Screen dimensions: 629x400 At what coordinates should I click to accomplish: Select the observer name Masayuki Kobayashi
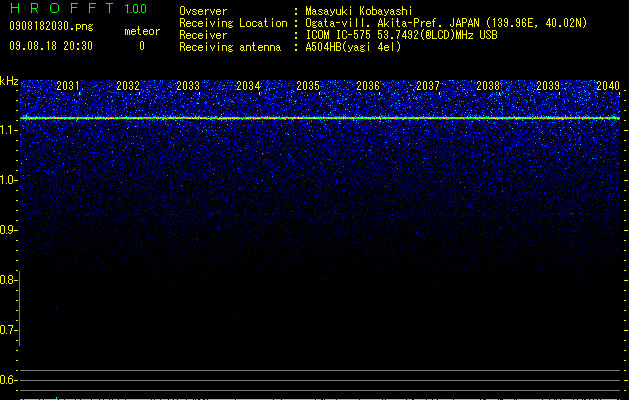pyautogui.click(x=359, y=11)
